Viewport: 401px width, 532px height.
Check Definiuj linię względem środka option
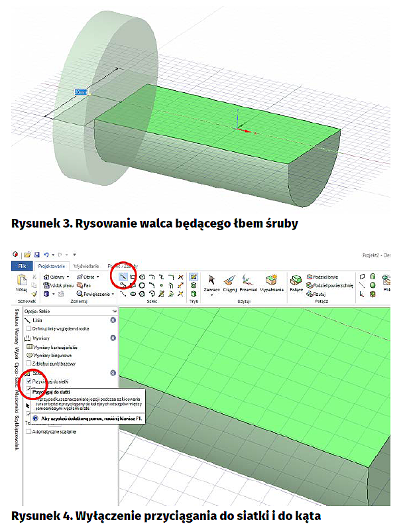click(29, 328)
